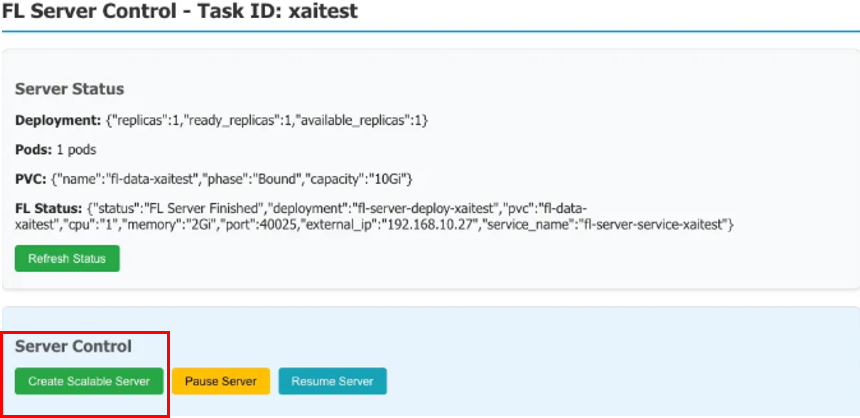Click the Deployment label
The image size is (860, 418).
(58, 120)
